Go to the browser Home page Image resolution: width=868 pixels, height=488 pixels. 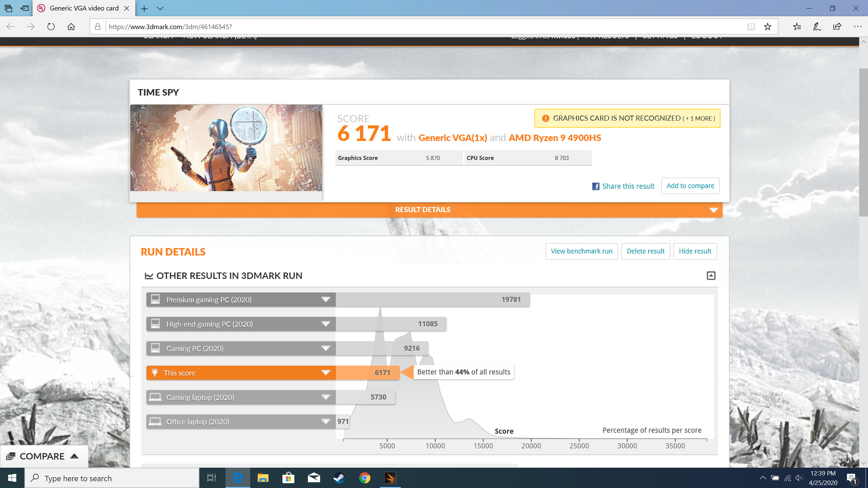pos(71,27)
